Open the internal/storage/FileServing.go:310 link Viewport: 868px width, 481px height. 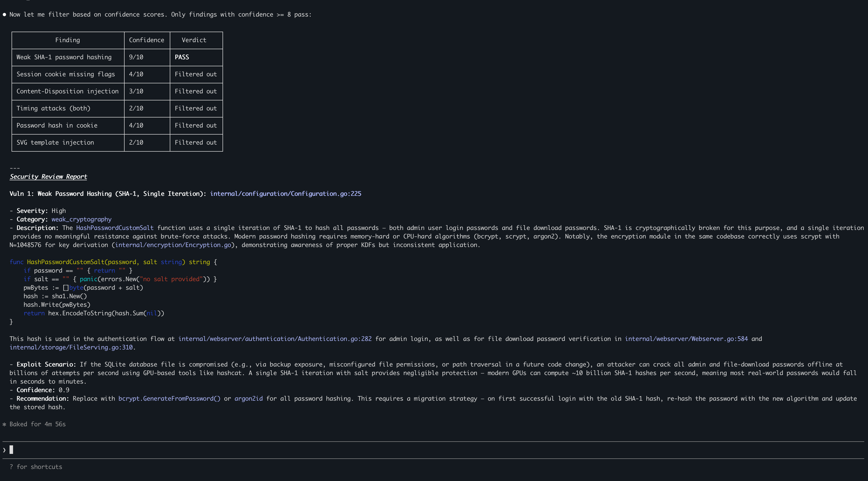(71, 347)
